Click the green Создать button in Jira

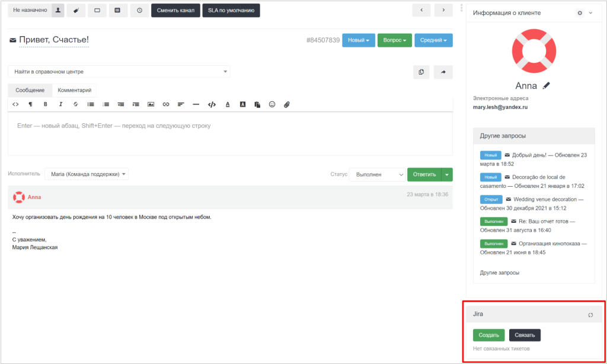coord(488,335)
